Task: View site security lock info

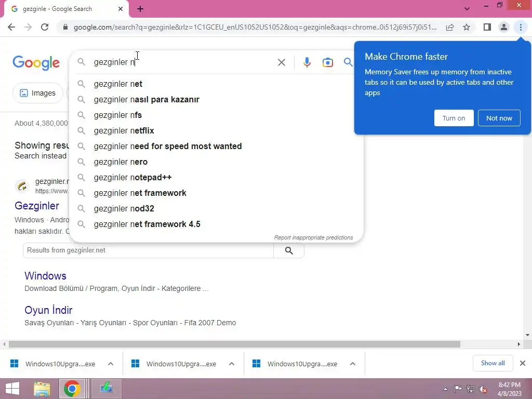Action: pyautogui.click(x=65, y=27)
